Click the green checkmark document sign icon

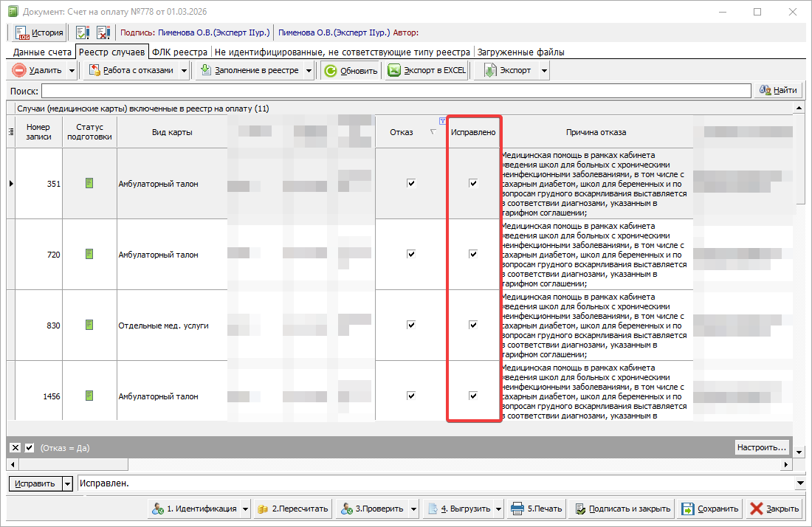pyautogui.click(x=83, y=32)
